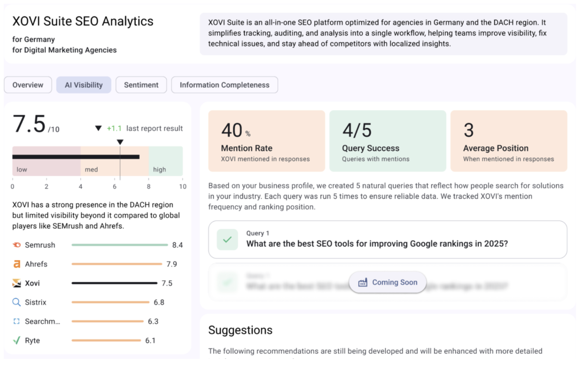The height and width of the screenshot is (380, 588).
Task: Click the Searchmetrics bracket icon
Action: 17,322
